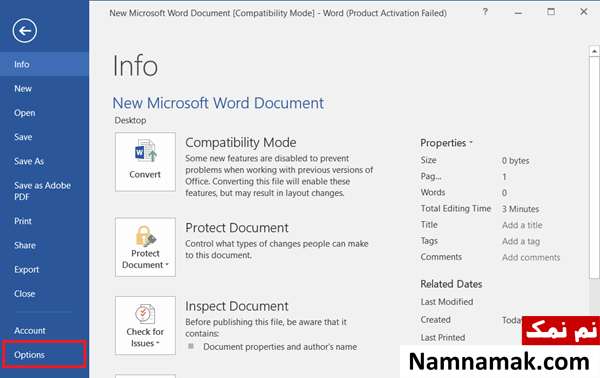Click the Related Dates heading
Screen dimensions: 600x378
pos(451,284)
